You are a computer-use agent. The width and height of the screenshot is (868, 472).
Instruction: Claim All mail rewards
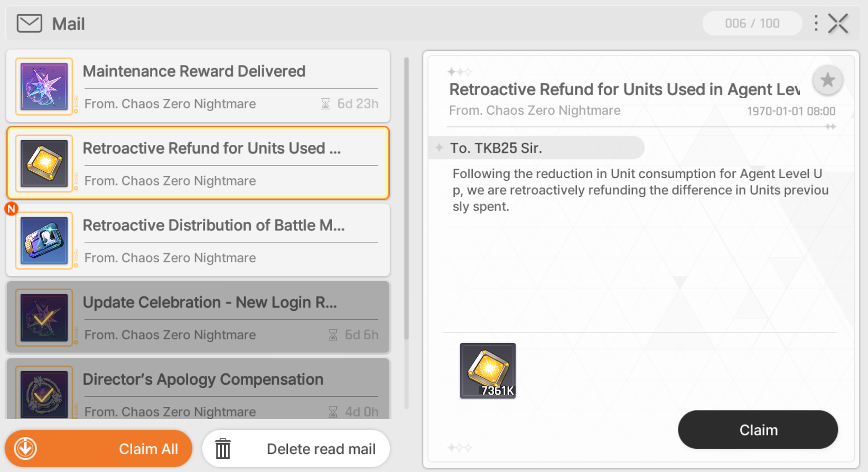(x=99, y=449)
